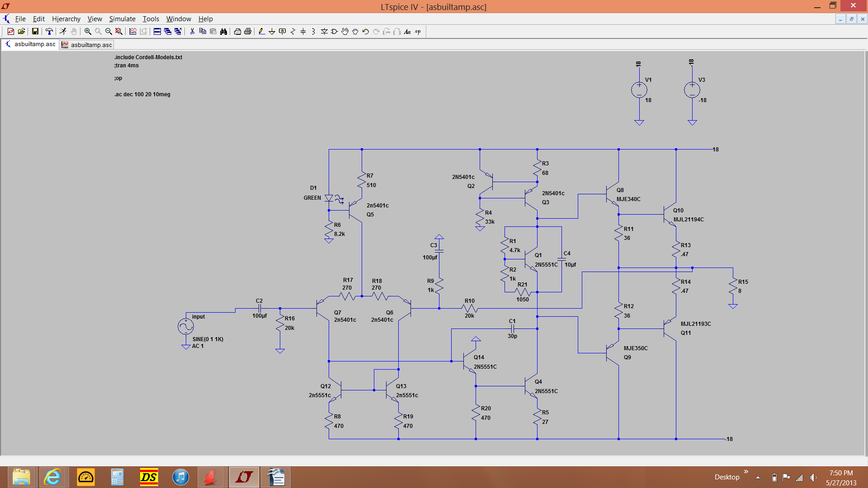Zoom to full extents icon
The height and width of the screenshot is (488, 868).
point(119,31)
